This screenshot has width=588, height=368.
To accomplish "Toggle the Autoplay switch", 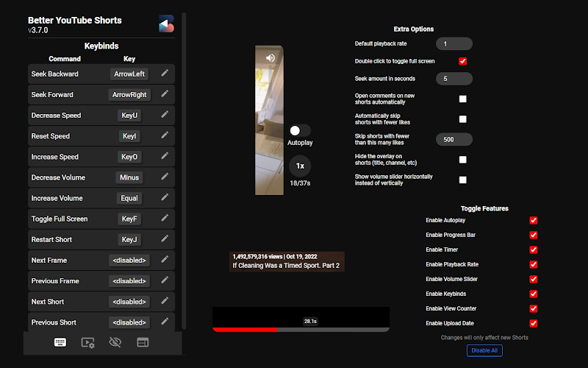I will coord(300,131).
